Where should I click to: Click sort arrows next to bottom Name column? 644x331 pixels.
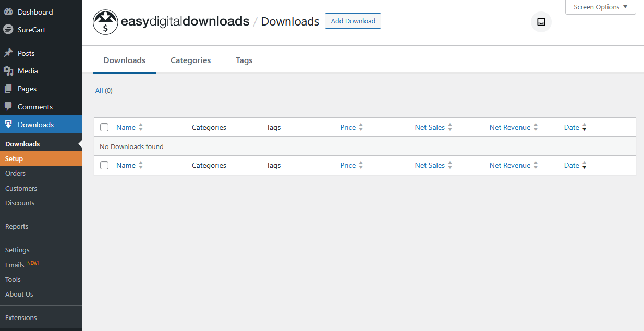141,165
